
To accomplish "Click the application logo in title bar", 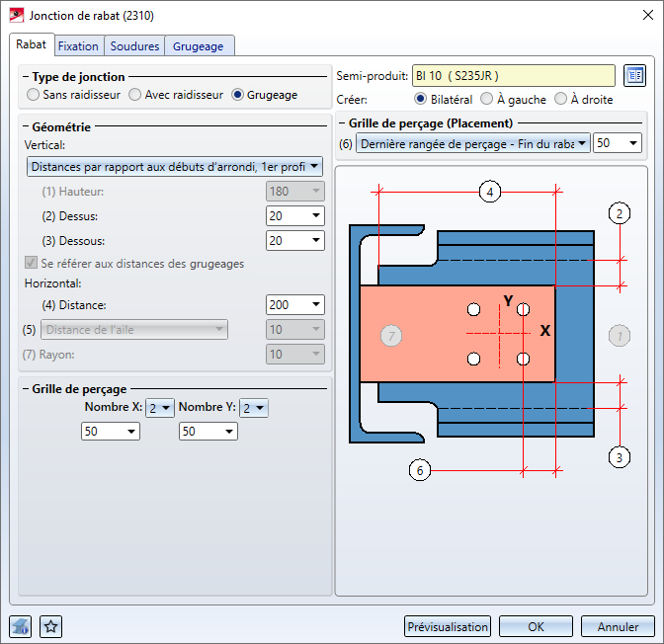I will tap(17, 16).
